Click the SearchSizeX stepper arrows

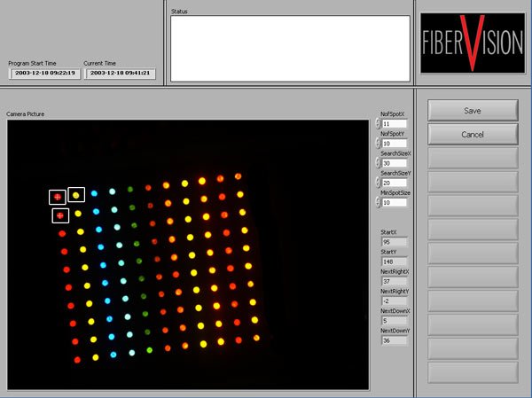(377, 163)
